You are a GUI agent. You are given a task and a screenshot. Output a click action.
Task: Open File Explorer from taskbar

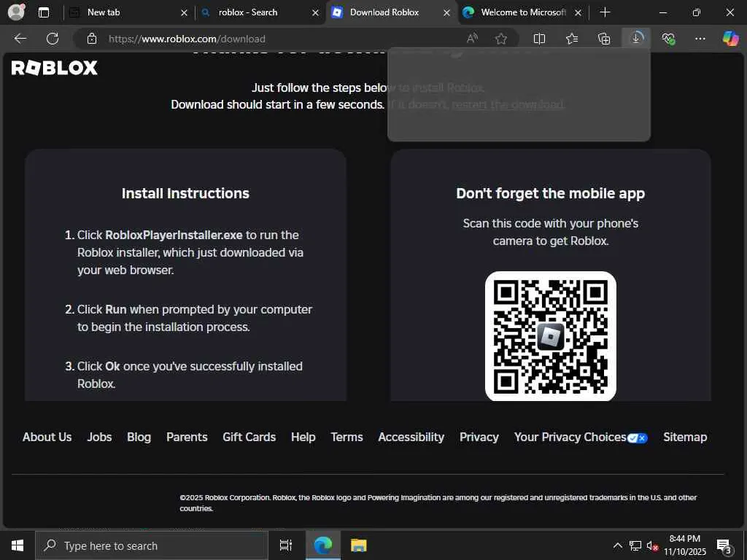click(358, 545)
